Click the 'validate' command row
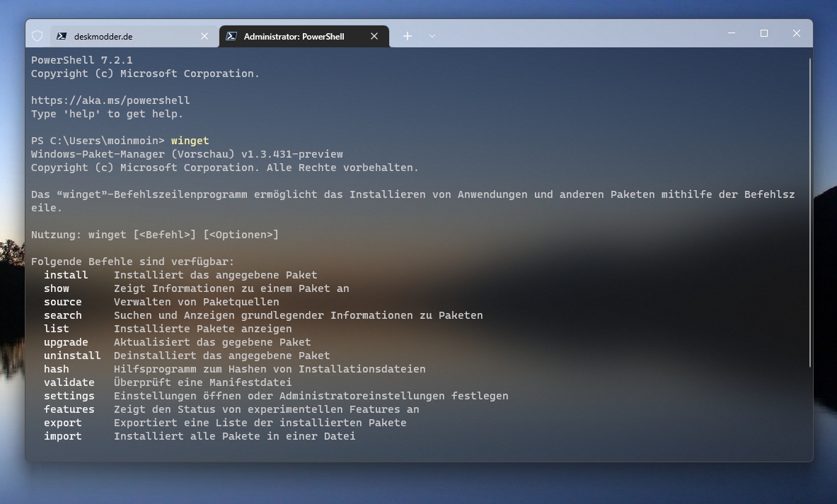The height and width of the screenshot is (504, 837). coord(168,382)
